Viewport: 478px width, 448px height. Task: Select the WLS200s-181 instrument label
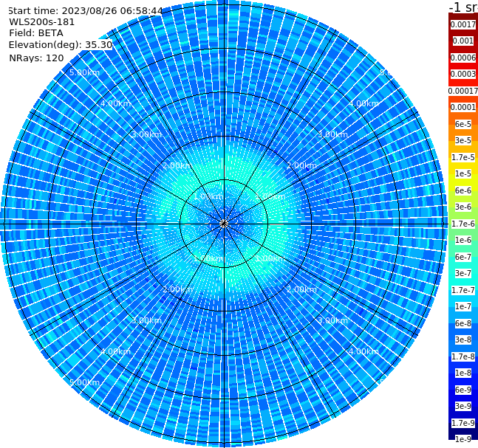click(x=42, y=22)
